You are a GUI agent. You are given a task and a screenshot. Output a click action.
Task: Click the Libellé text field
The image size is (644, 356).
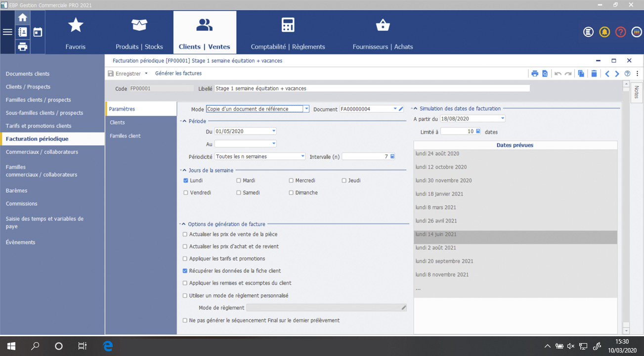coord(372,89)
